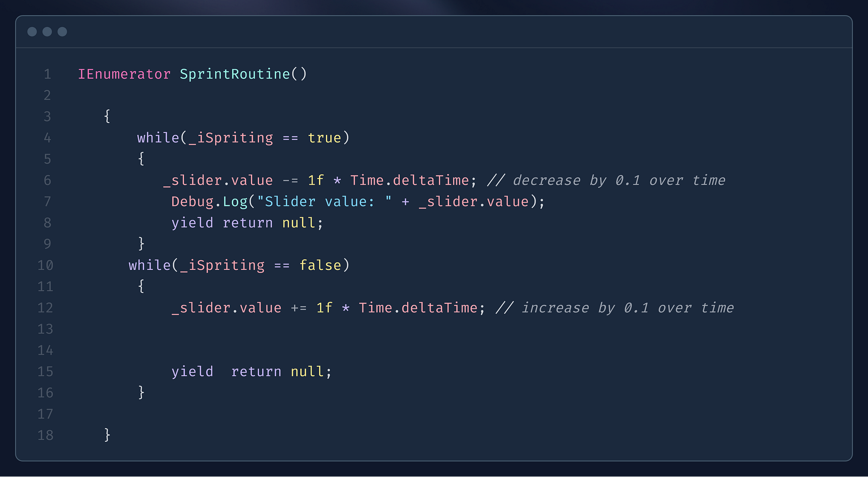This screenshot has width=868, height=477.
Task: Click line number 13 in gutter
Action: pyautogui.click(x=45, y=329)
